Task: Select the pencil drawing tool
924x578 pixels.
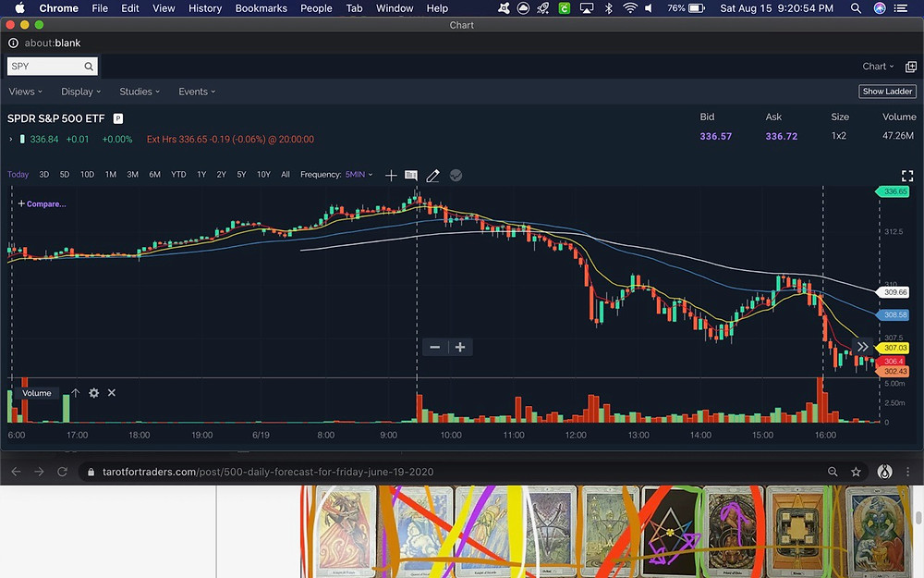Action: pyautogui.click(x=432, y=175)
